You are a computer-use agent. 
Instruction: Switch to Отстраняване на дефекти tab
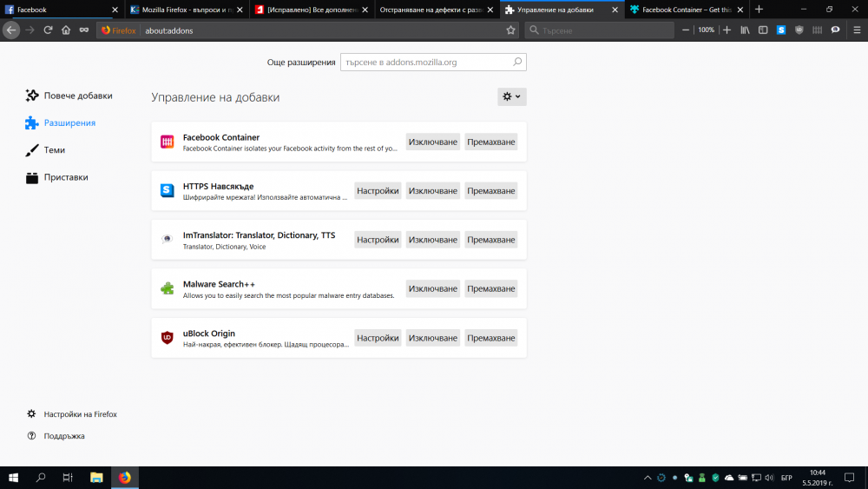pyautogui.click(x=437, y=10)
